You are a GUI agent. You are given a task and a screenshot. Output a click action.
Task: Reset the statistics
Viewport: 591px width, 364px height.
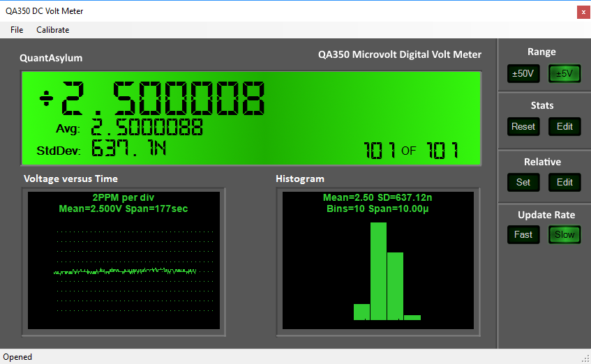pos(523,126)
